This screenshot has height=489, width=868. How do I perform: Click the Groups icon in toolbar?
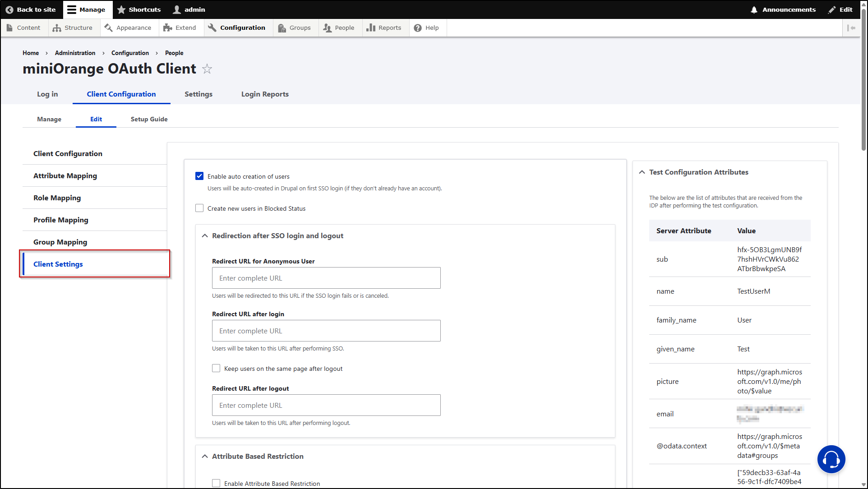282,28
